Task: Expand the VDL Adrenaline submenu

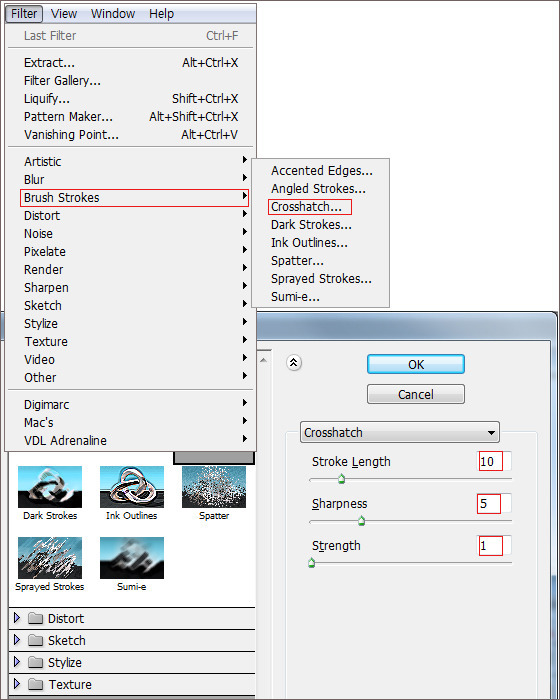Action: [130, 441]
